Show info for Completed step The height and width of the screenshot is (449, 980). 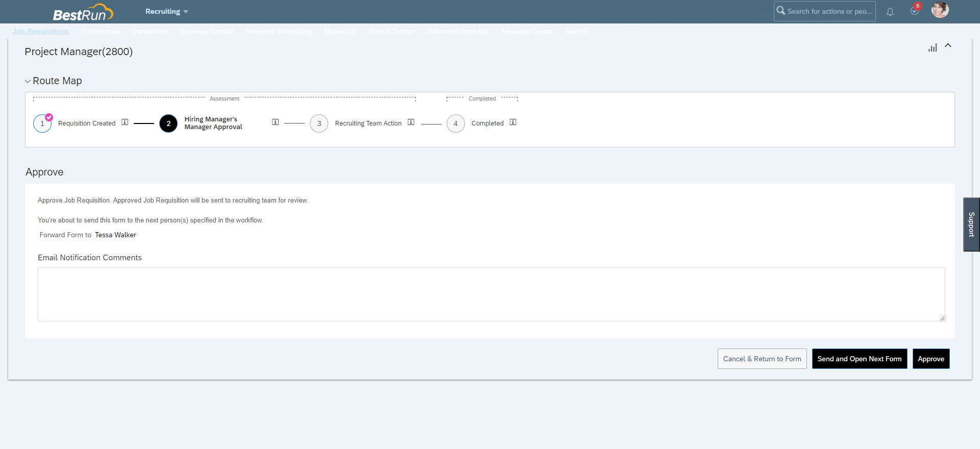click(x=513, y=122)
